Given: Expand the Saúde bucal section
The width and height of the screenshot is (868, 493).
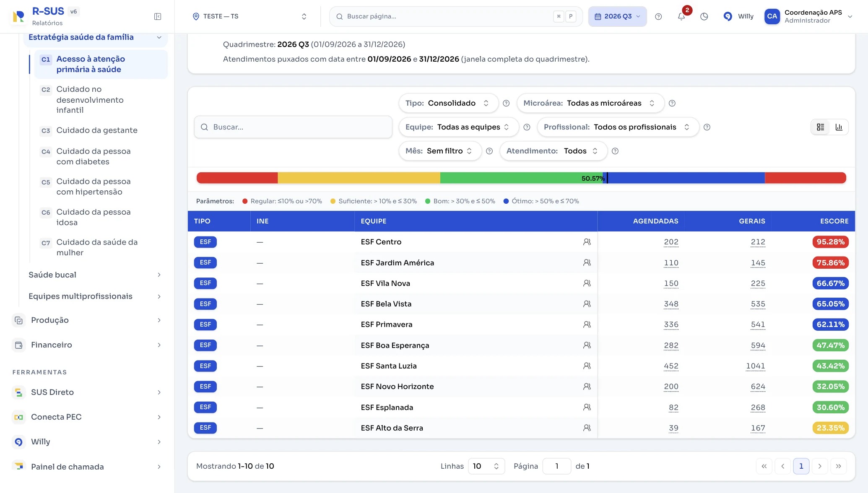Looking at the screenshot, I should tap(95, 275).
